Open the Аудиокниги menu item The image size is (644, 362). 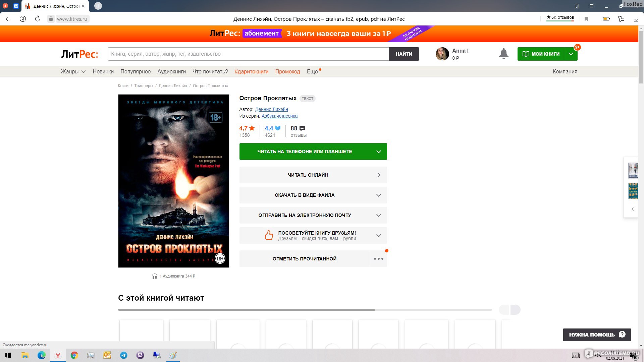[171, 71]
